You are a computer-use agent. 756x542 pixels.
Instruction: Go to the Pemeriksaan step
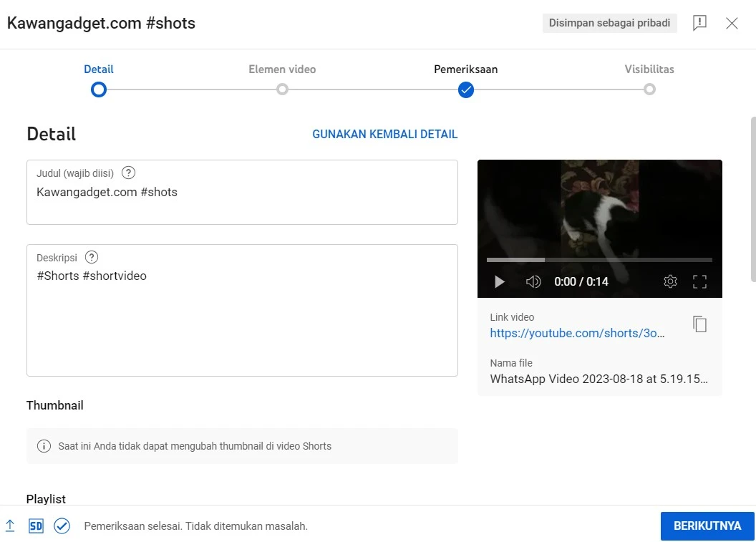466,89
